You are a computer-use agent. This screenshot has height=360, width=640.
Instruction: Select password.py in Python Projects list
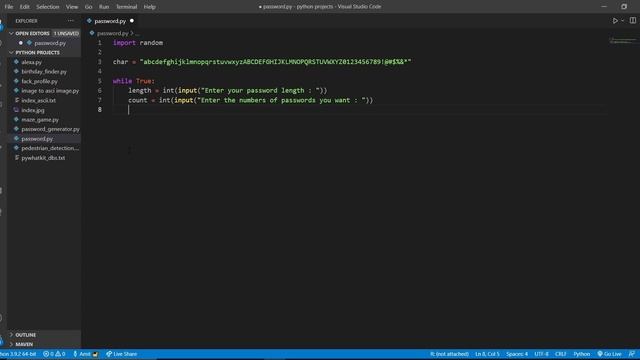(x=37, y=139)
